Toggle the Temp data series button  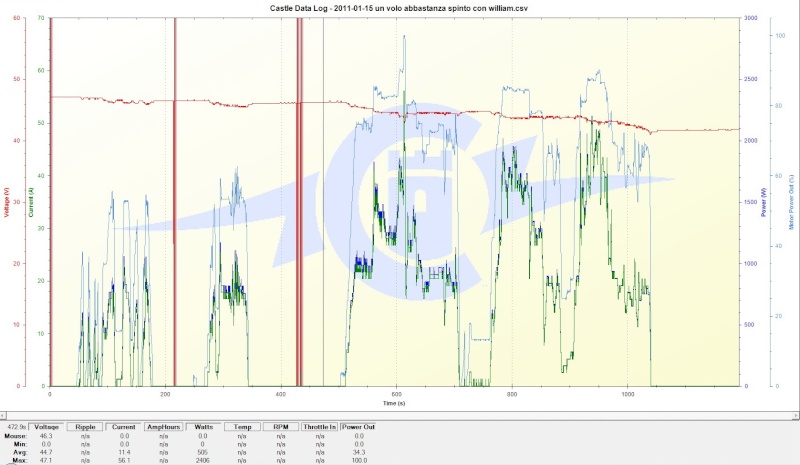coord(242,427)
